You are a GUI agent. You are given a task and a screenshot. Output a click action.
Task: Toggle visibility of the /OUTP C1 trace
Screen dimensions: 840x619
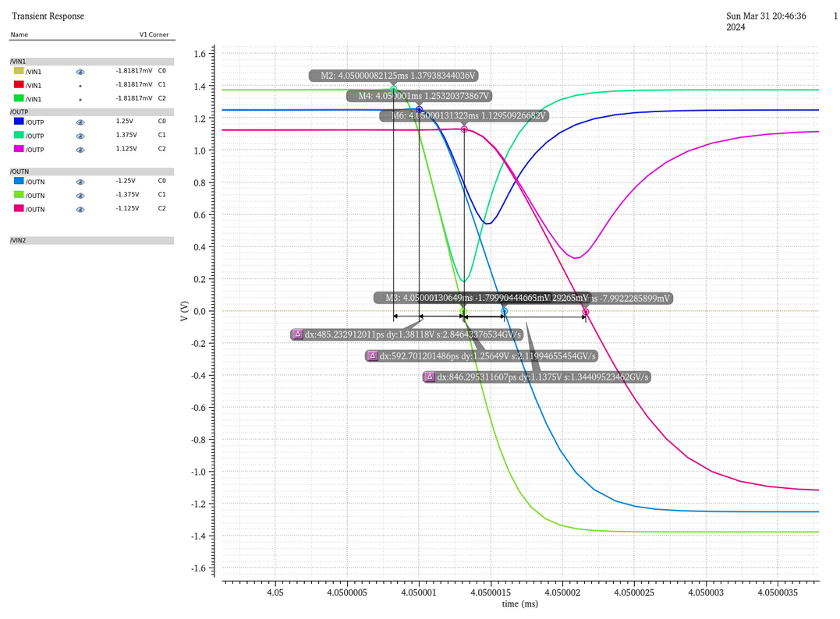click(80, 136)
